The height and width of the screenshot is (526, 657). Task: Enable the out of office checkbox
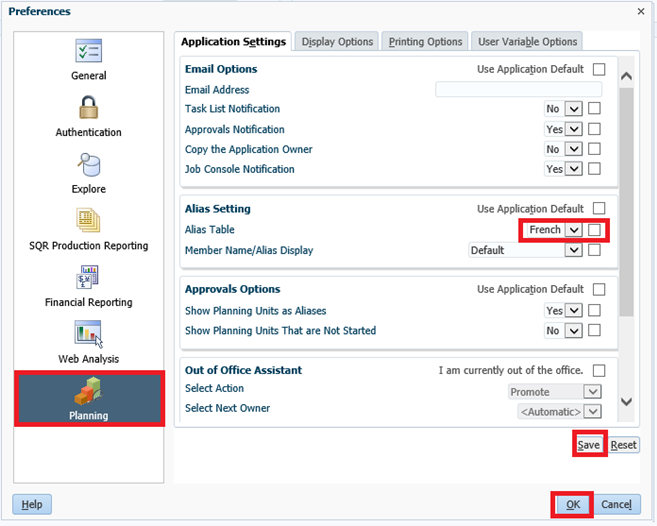(x=599, y=371)
